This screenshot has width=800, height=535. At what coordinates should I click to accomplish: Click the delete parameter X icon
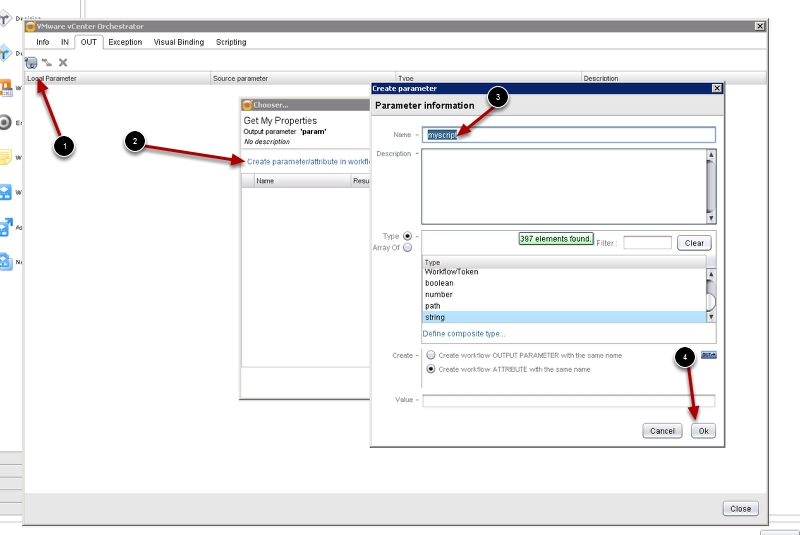click(x=63, y=62)
